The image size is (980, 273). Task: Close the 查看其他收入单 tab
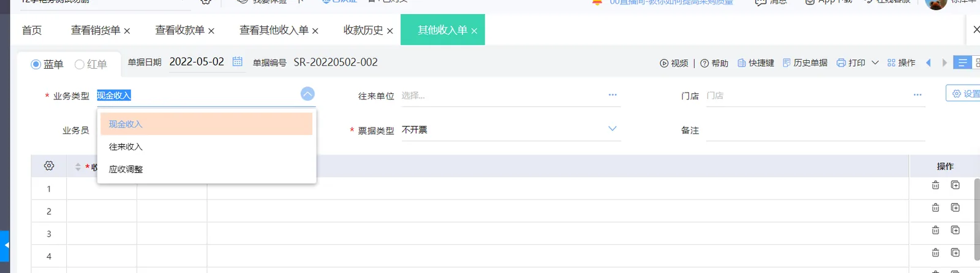coord(315,31)
